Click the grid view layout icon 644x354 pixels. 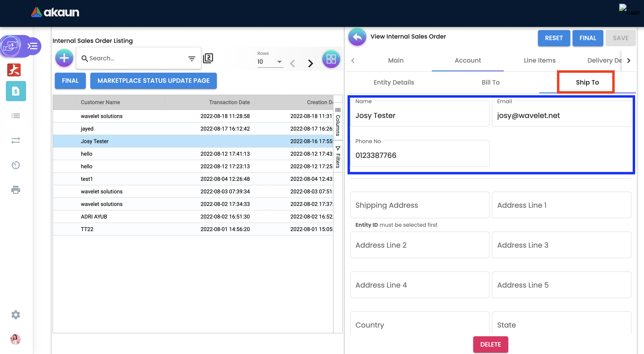click(331, 59)
